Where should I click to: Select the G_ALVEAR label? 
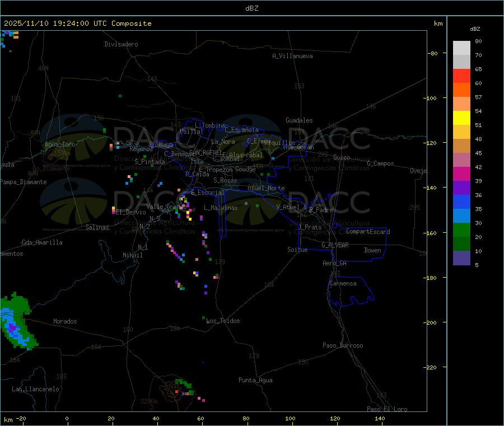coord(335,245)
